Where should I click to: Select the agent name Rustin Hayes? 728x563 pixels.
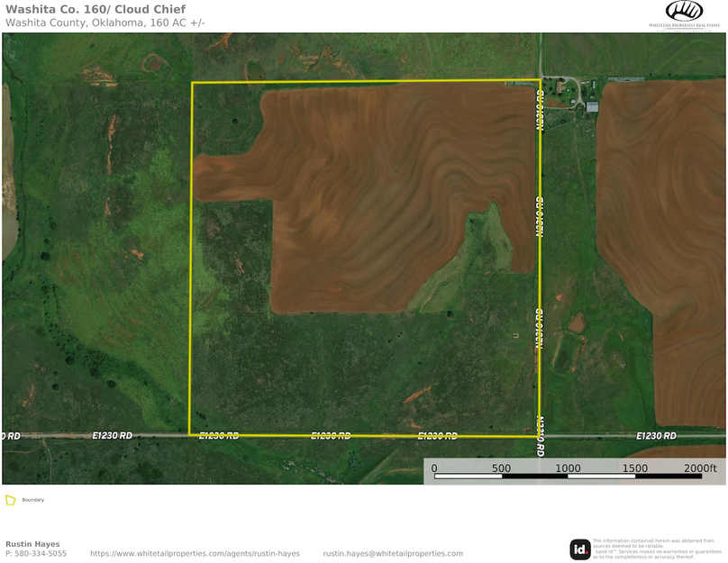(x=32, y=544)
